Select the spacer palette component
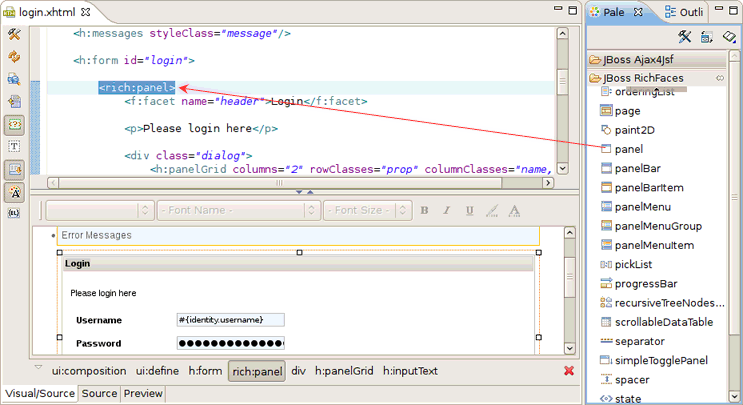The height and width of the screenshot is (405, 743). coord(625,379)
